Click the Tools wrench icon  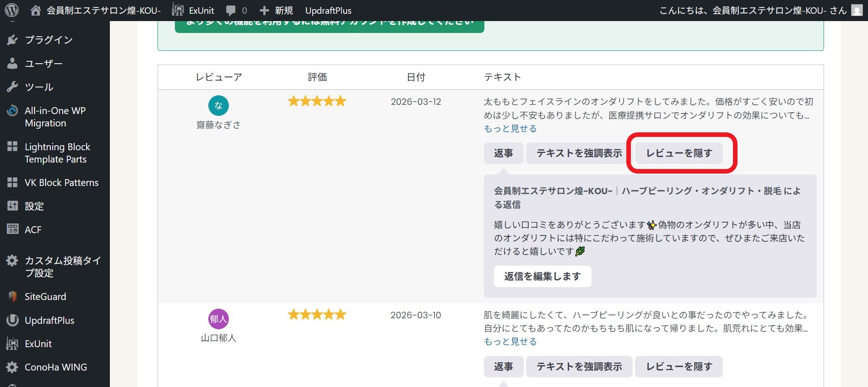12,87
